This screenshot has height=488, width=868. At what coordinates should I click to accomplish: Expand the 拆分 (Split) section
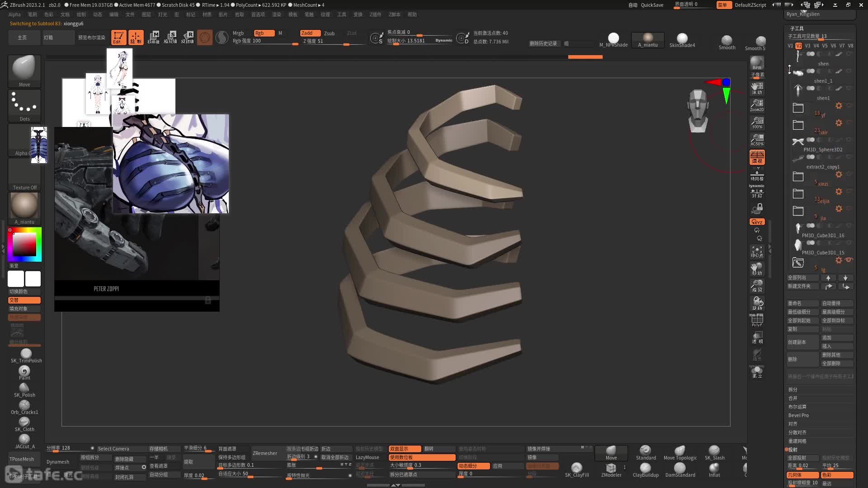tap(793, 389)
